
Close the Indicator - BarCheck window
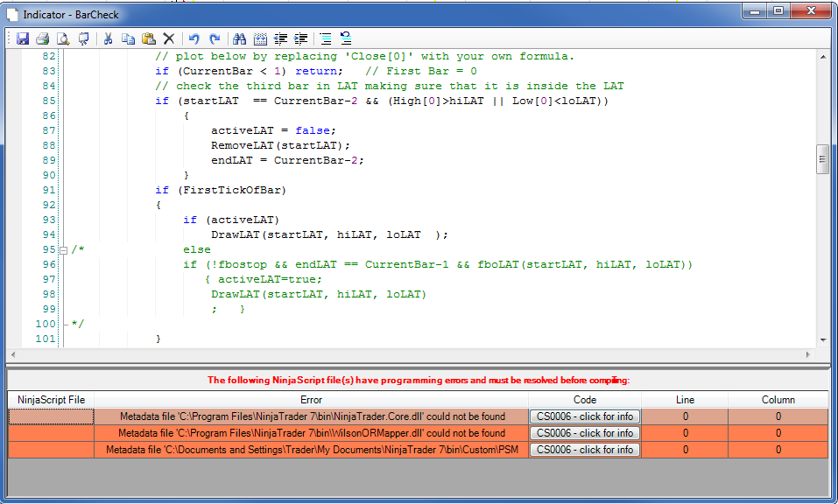811,10
